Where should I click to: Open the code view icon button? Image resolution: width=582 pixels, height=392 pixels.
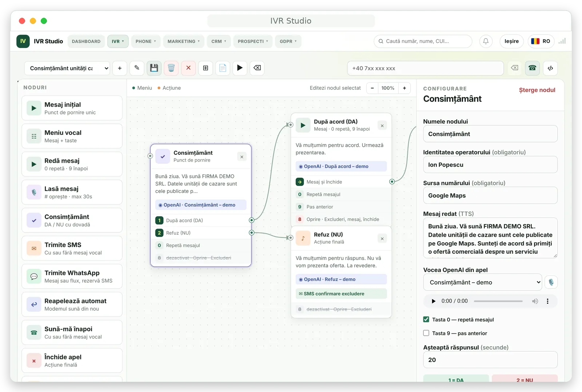pos(550,68)
